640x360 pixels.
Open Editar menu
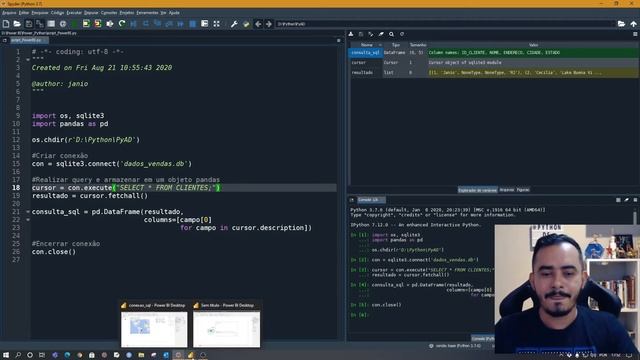[x=24, y=13]
